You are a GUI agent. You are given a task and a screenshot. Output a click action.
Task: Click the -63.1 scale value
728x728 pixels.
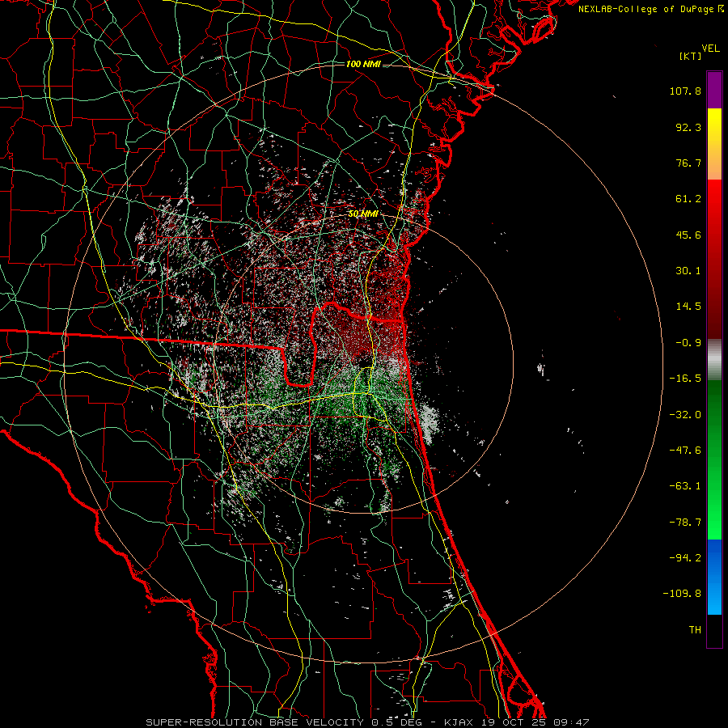coord(685,486)
